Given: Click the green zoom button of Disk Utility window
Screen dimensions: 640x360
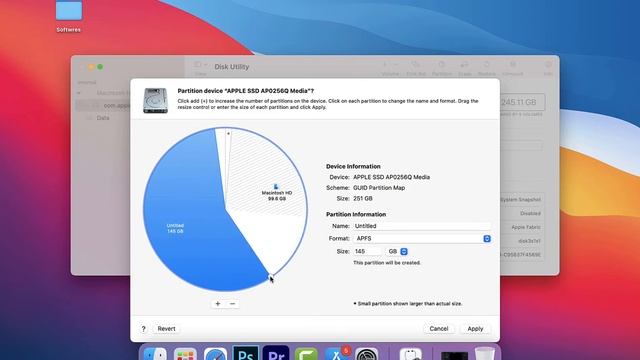Looking at the screenshot, I should 100,67.
